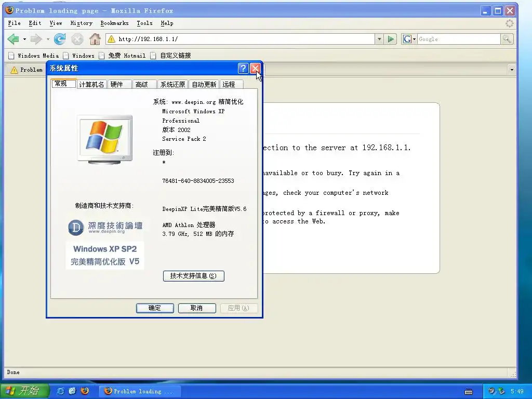Image resolution: width=532 pixels, height=399 pixels.
Task: Expand the address bar history dropdown
Action: pyautogui.click(x=379, y=39)
